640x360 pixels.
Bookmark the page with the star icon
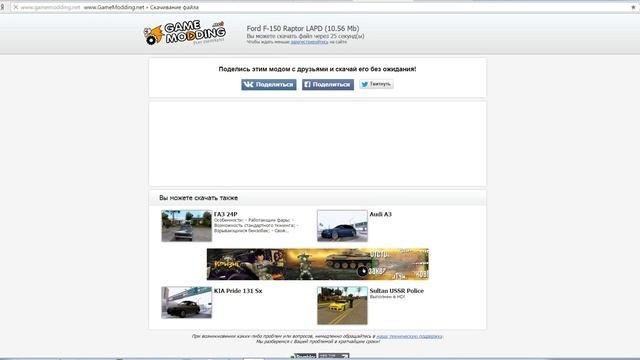[x=634, y=7]
